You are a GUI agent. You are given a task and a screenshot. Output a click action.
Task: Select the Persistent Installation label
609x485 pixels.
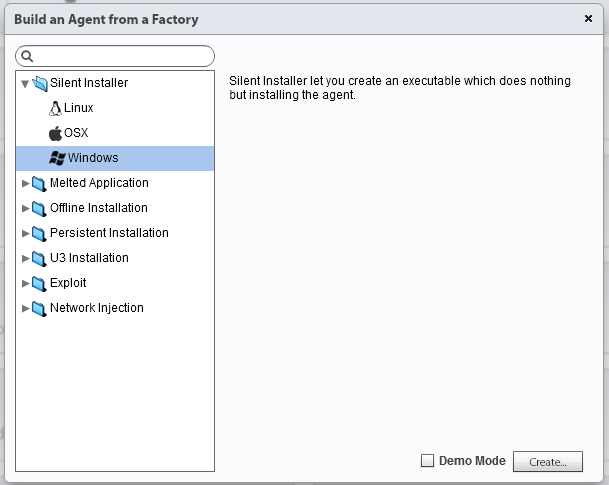pyautogui.click(x=109, y=233)
